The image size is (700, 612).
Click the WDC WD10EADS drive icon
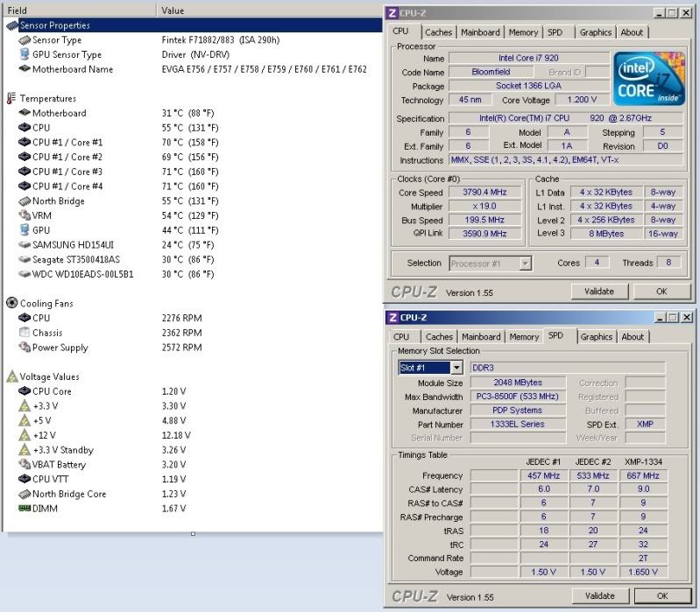click(x=25, y=274)
